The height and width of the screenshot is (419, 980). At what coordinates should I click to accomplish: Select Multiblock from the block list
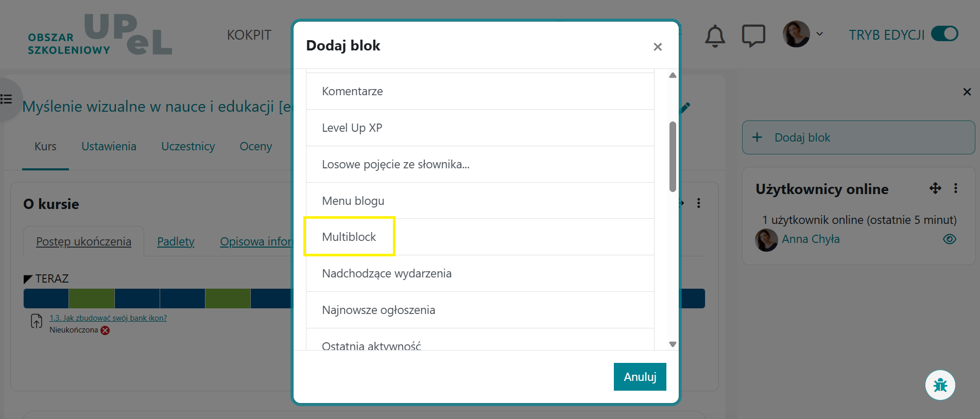(x=349, y=237)
